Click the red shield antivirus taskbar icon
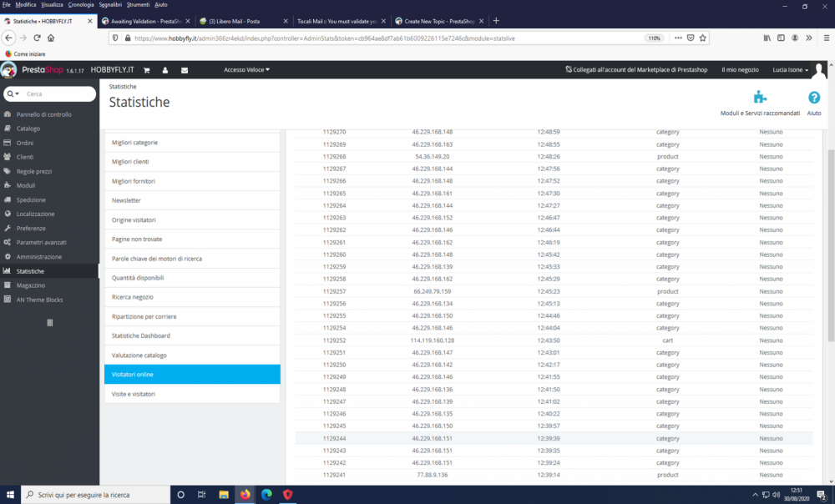The width and height of the screenshot is (835, 504). pos(287,495)
